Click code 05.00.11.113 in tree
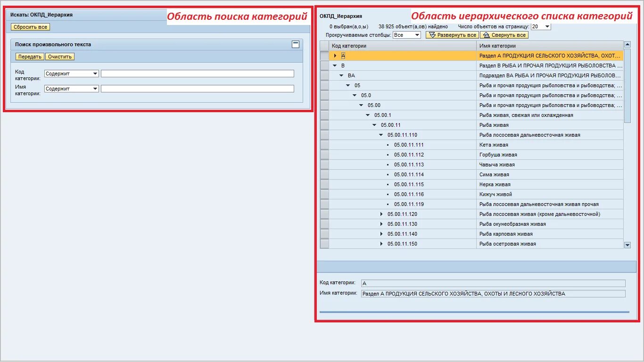This screenshot has width=644, height=362. 409,165
